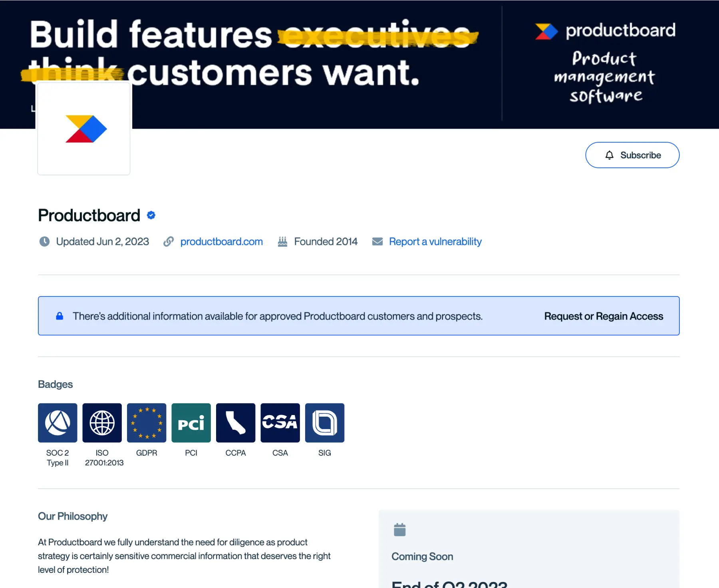Open the GDPR stars badge
Viewport: 719px width, 588px height.
[147, 423]
